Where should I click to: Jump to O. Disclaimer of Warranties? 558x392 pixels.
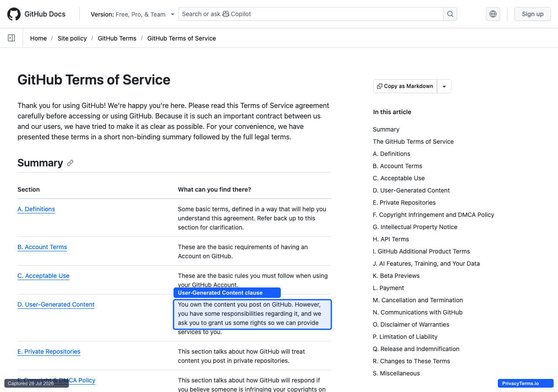pyautogui.click(x=411, y=324)
